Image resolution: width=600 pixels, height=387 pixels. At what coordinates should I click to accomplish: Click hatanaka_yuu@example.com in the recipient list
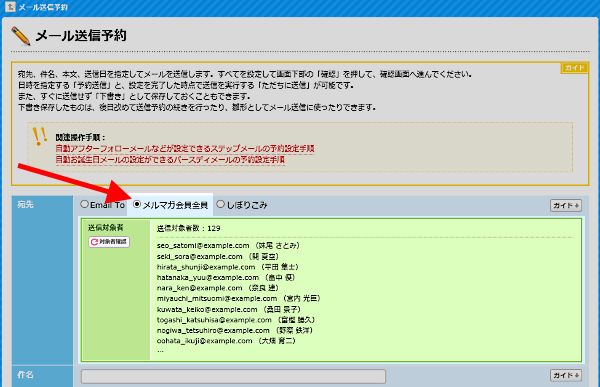208,278
